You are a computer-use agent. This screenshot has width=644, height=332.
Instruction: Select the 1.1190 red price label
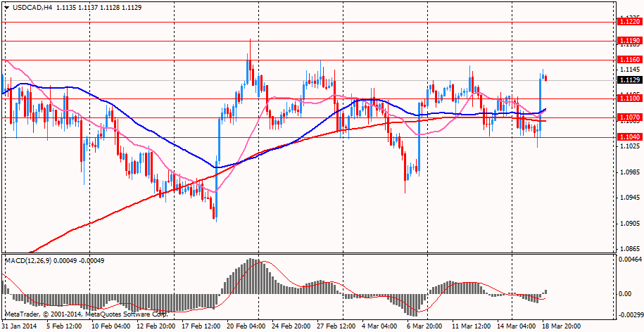628,41
